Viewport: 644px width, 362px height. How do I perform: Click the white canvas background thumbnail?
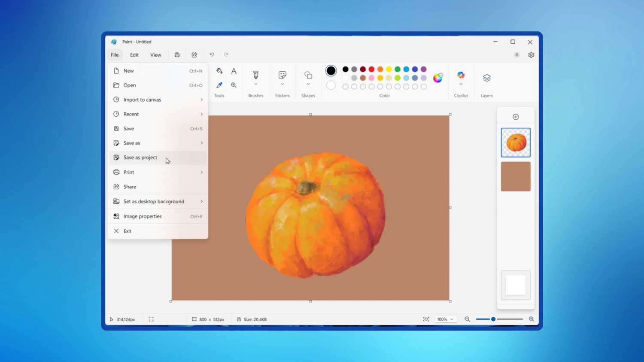[x=516, y=285]
